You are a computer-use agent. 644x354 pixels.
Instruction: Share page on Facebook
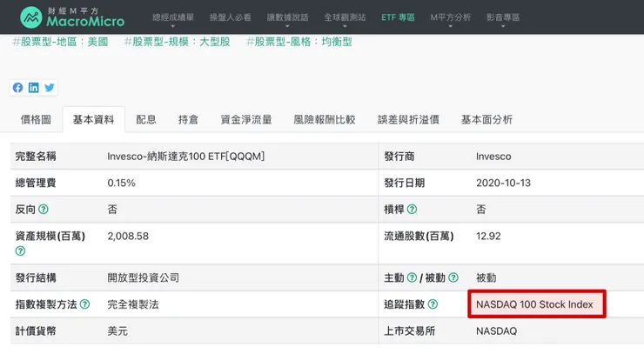pos(17,88)
